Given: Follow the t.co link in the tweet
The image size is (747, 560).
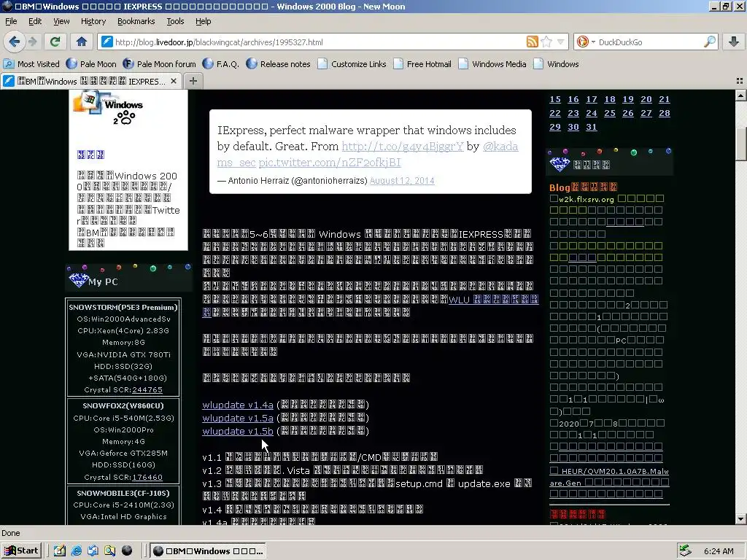Looking at the screenshot, I should 402,146.
